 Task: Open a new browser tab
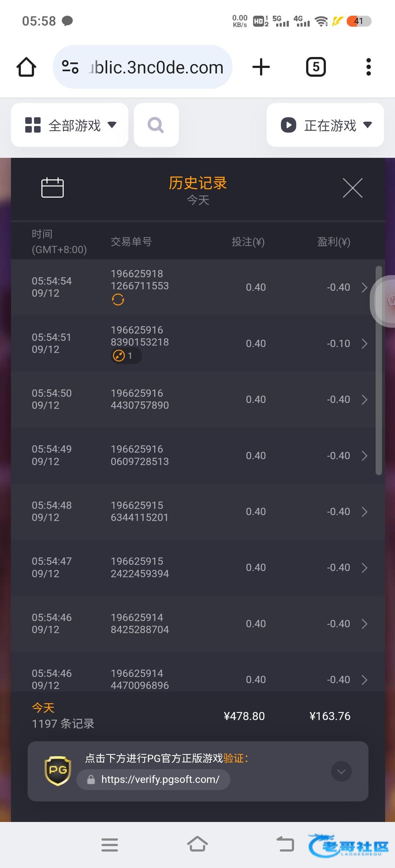coord(261,67)
